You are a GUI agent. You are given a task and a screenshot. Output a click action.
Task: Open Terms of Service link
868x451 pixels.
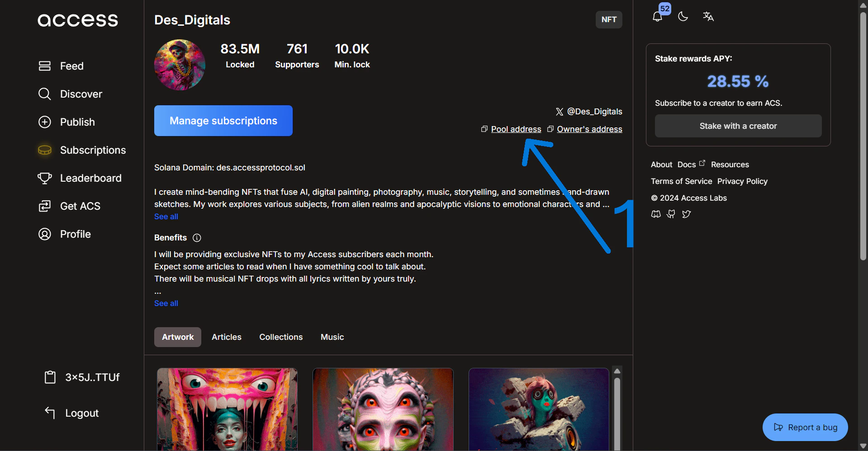coord(681,181)
